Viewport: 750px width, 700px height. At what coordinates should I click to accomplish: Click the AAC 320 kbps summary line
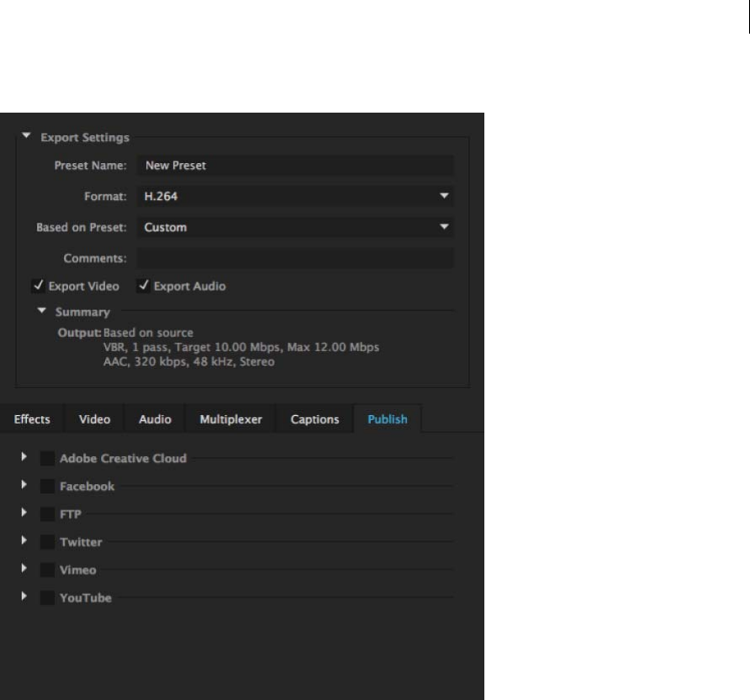pyautogui.click(x=189, y=361)
